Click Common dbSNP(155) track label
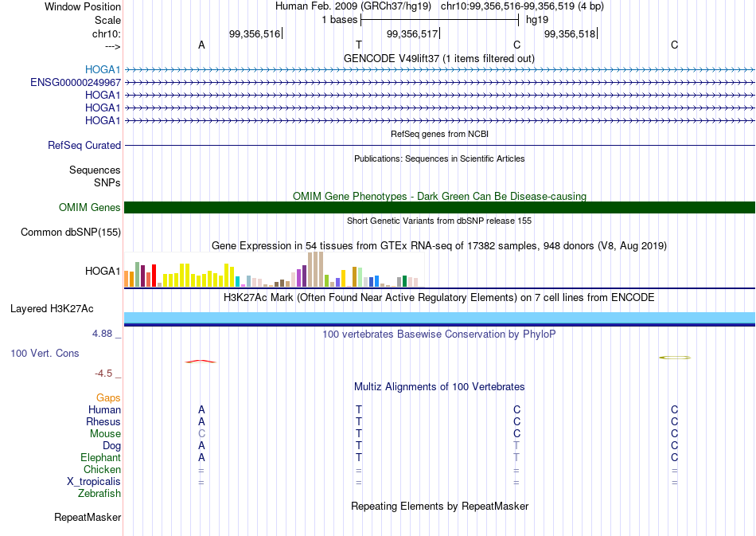 71,232
